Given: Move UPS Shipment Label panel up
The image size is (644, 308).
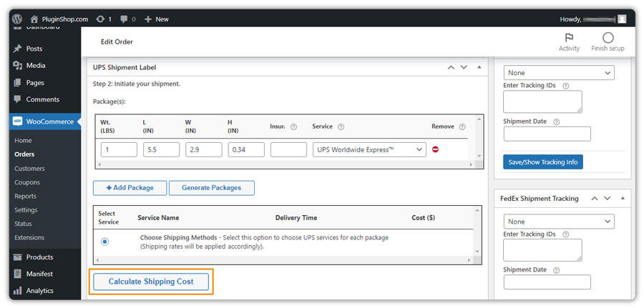Looking at the screenshot, I should (x=451, y=67).
